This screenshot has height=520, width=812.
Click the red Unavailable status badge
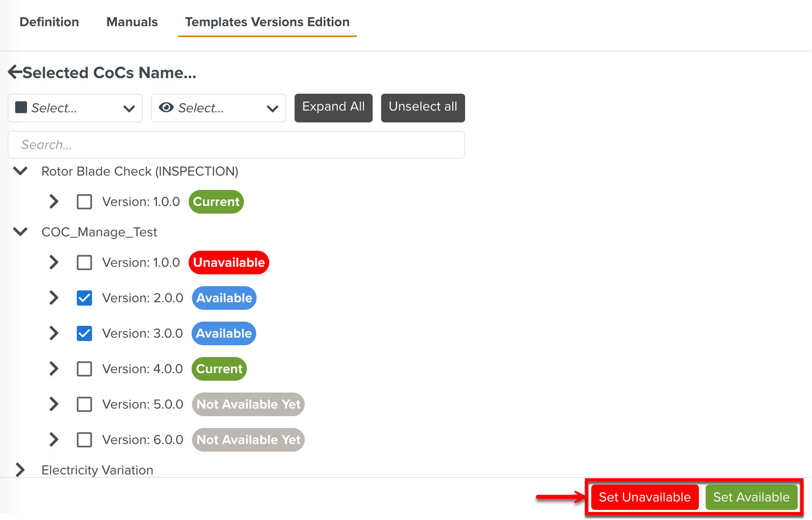pos(229,263)
